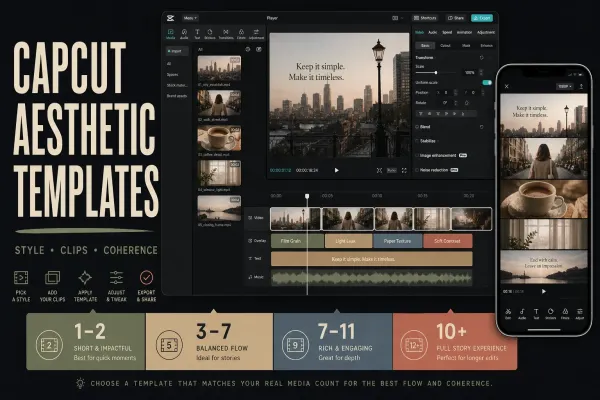Tap the phone Adjust icon
The width and height of the screenshot is (600, 400).
pos(580,312)
